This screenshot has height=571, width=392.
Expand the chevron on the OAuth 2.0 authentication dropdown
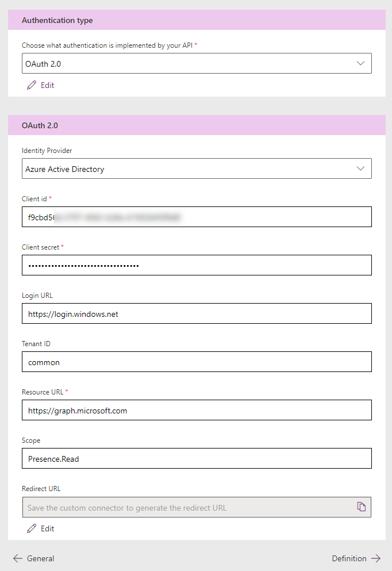point(360,63)
